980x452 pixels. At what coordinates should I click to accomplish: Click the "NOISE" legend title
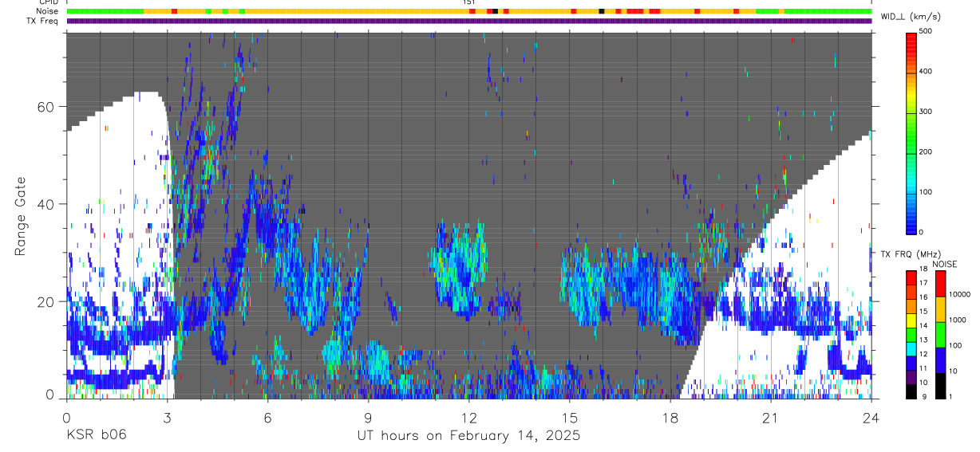coord(945,264)
